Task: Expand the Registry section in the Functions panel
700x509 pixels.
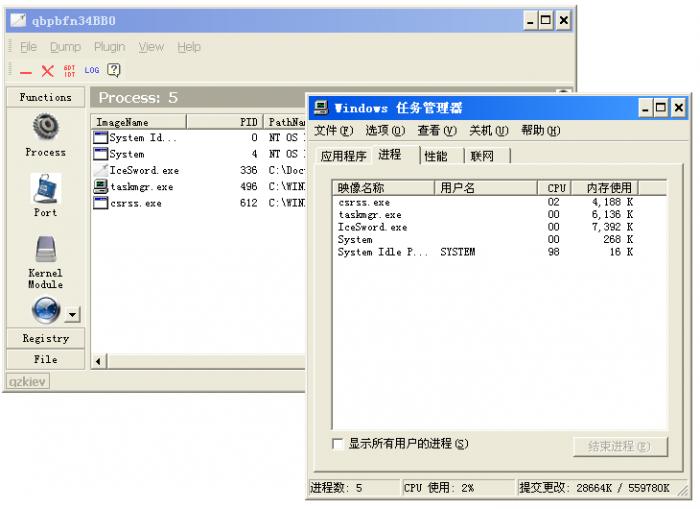Action: point(45,338)
